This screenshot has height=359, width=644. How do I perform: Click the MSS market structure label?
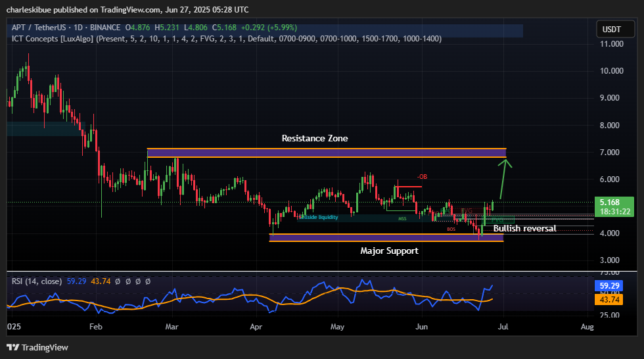click(x=402, y=218)
